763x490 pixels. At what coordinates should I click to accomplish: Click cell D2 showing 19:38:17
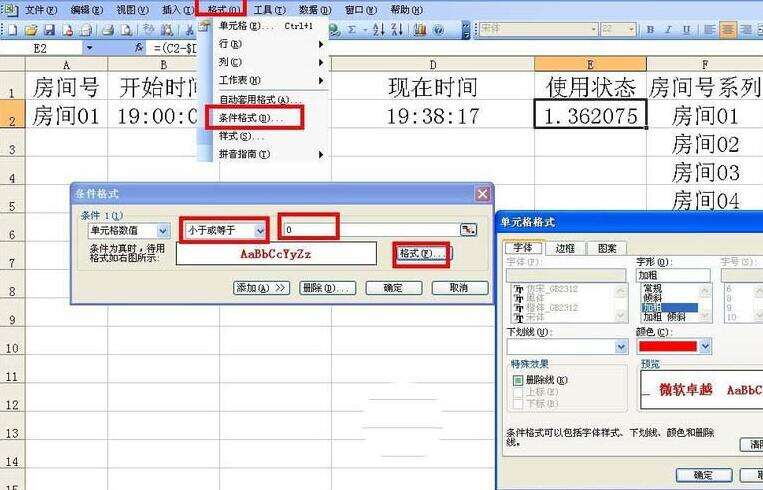click(433, 114)
